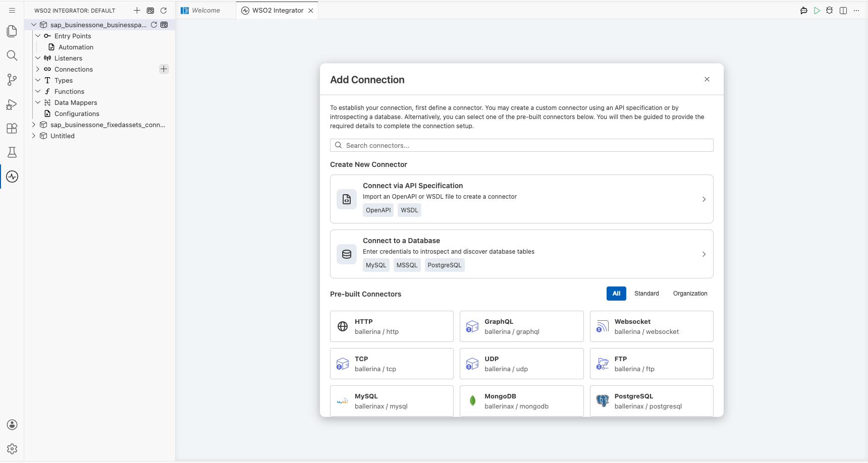Viewport: 868px width, 463px height.
Task: Collapse the sap_businessone_businesspa project node
Action: pos(34,25)
